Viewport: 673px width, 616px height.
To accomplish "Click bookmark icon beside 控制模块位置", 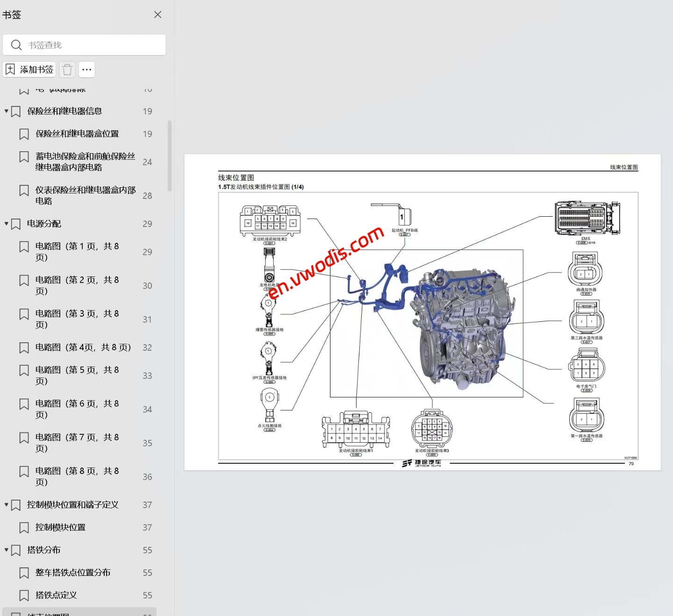I will [x=24, y=527].
